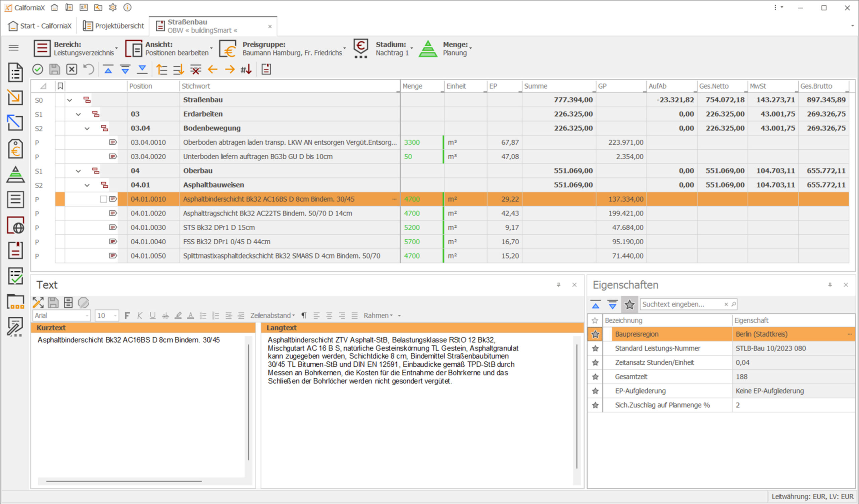
Task: Click the green checkmark confirm icon
Action: (x=38, y=69)
